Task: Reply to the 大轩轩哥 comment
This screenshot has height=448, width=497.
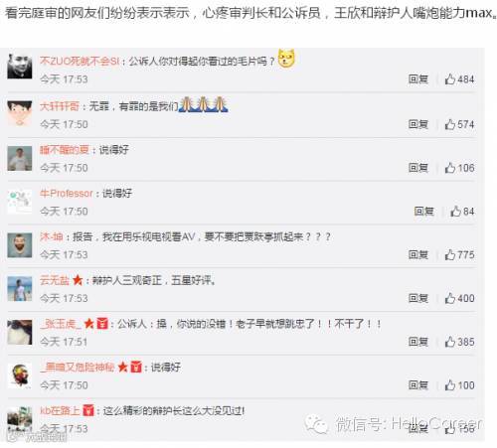Action: 418,124
